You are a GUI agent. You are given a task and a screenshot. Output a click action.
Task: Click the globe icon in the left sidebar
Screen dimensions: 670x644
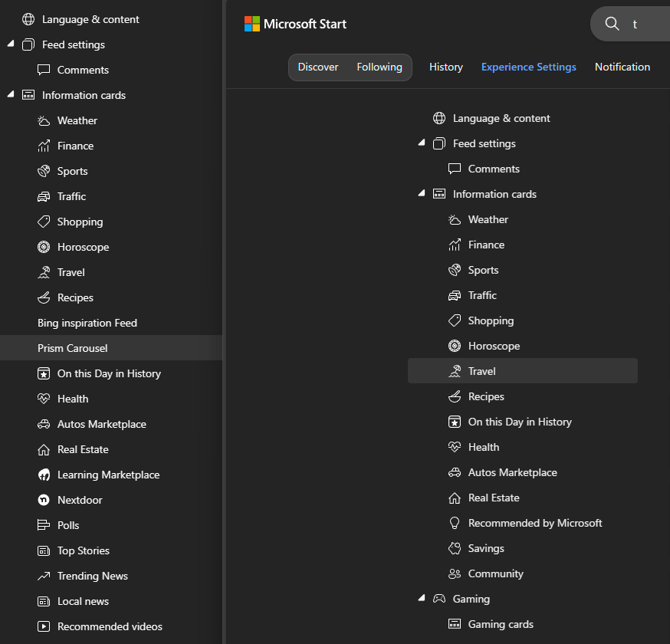(28, 19)
